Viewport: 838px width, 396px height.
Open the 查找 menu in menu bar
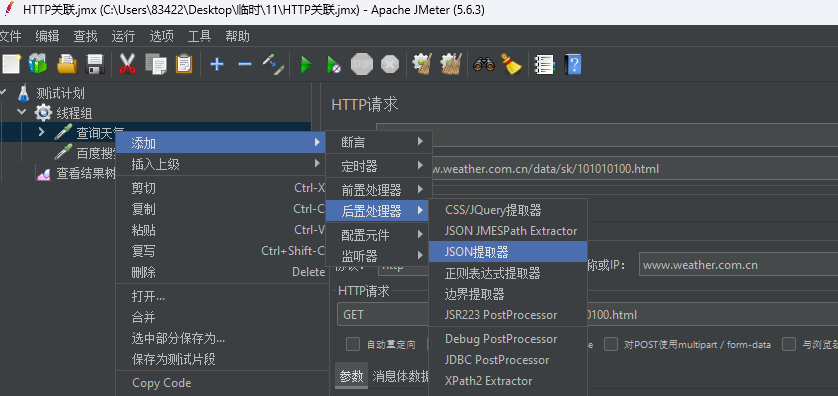(x=86, y=36)
